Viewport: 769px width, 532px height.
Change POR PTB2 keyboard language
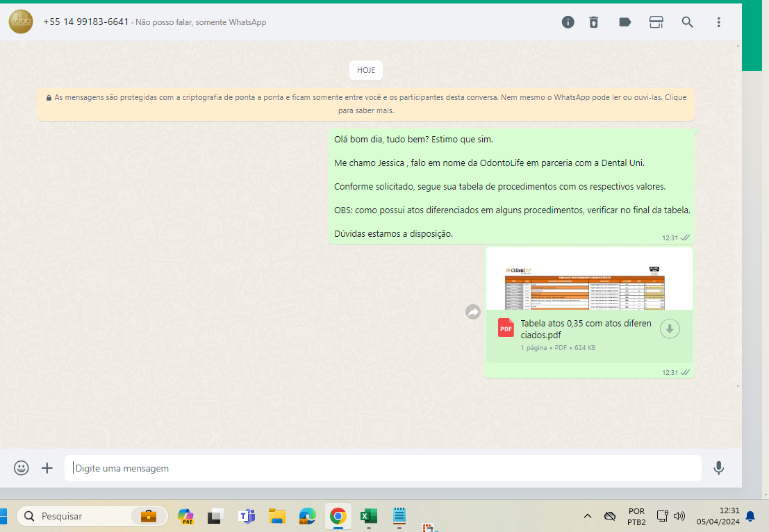(x=636, y=516)
